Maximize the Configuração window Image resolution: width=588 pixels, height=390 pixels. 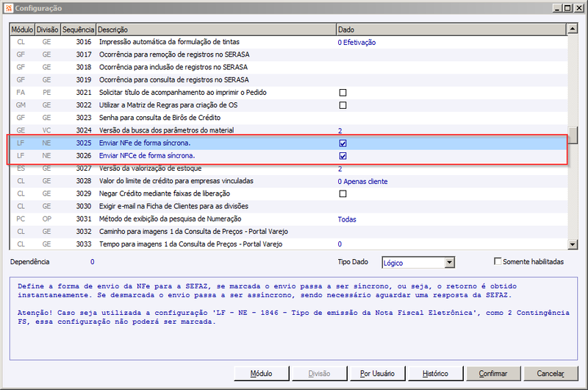pos(567,8)
